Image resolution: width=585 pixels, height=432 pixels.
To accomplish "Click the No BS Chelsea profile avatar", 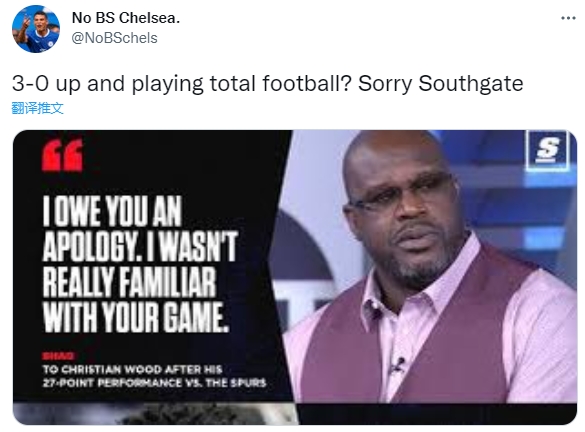I will [x=36, y=29].
